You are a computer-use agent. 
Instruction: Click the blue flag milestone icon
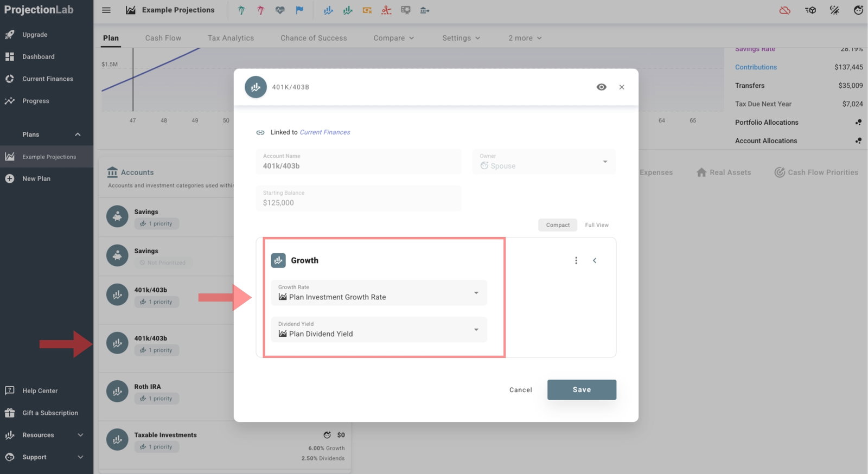[299, 10]
